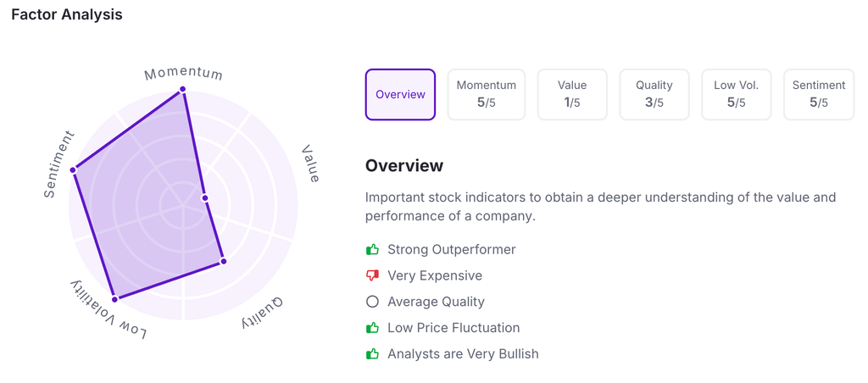
Task: Click the Sentiment axis label on radar chart
Action: (x=59, y=165)
